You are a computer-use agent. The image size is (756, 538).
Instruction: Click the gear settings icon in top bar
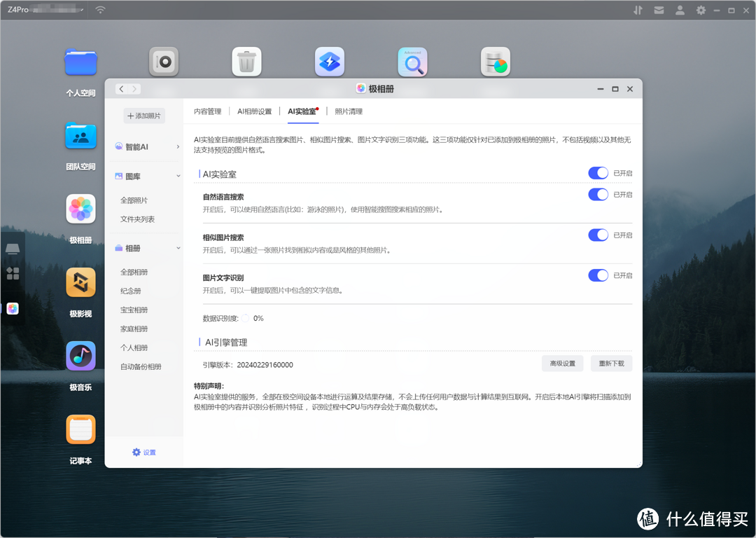click(x=701, y=11)
